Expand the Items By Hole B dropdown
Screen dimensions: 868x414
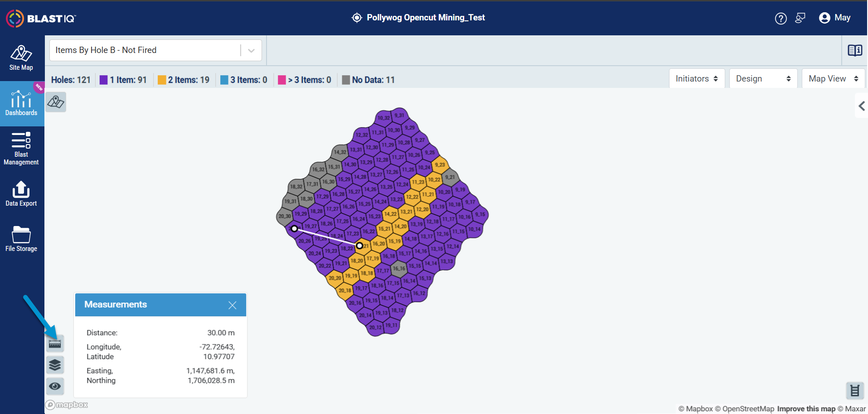click(155, 50)
